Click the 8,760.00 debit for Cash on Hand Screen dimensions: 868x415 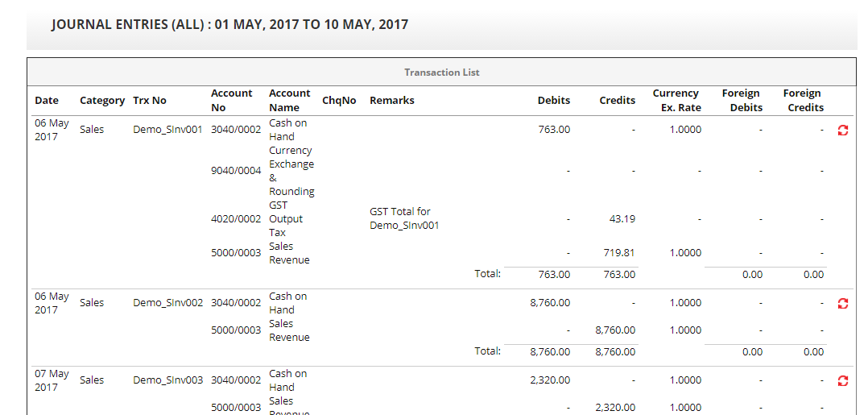click(x=550, y=303)
